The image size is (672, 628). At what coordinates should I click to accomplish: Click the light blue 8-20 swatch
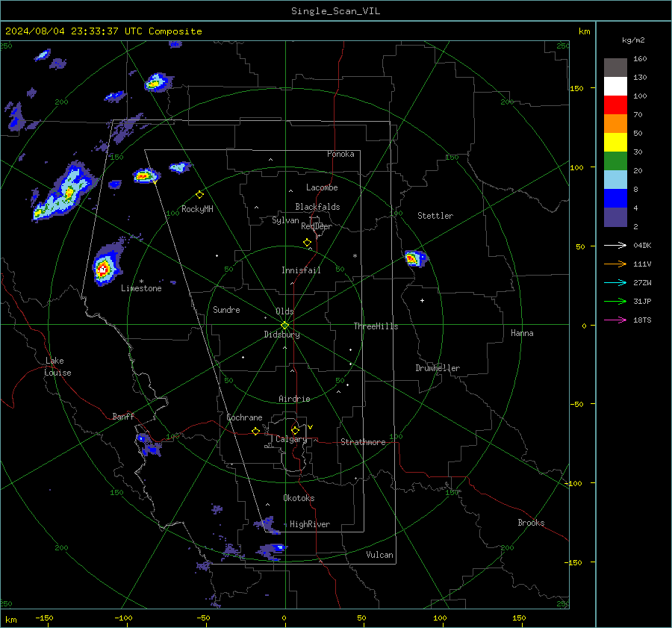[x=615, y=180]
